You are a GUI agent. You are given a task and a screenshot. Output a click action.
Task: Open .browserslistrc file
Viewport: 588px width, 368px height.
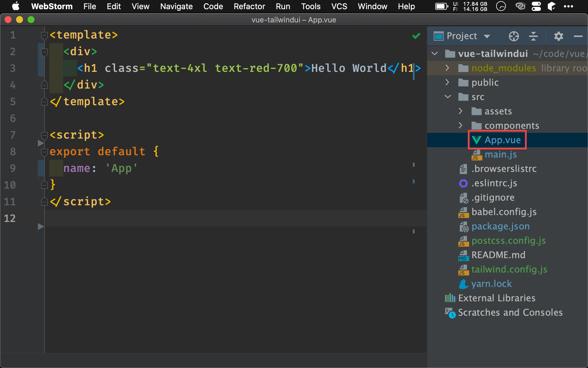pyautogui.click(x=504, y=169)
